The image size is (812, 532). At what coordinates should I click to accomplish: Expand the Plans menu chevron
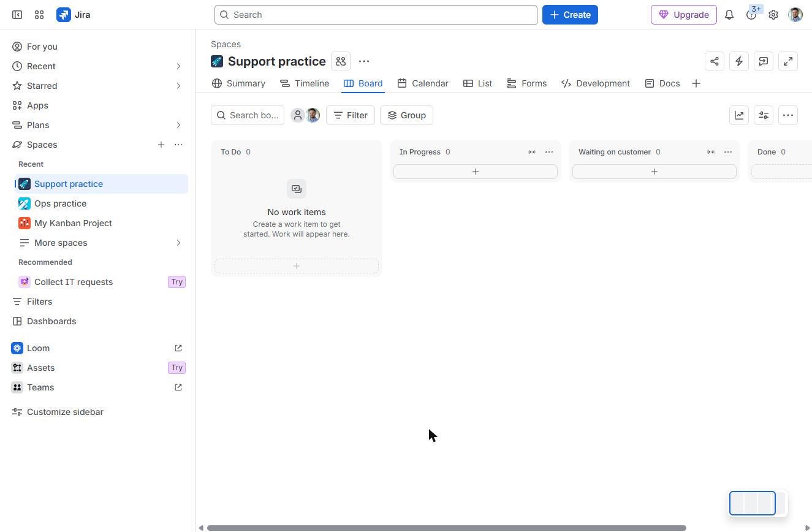click(x=178, y=125)
